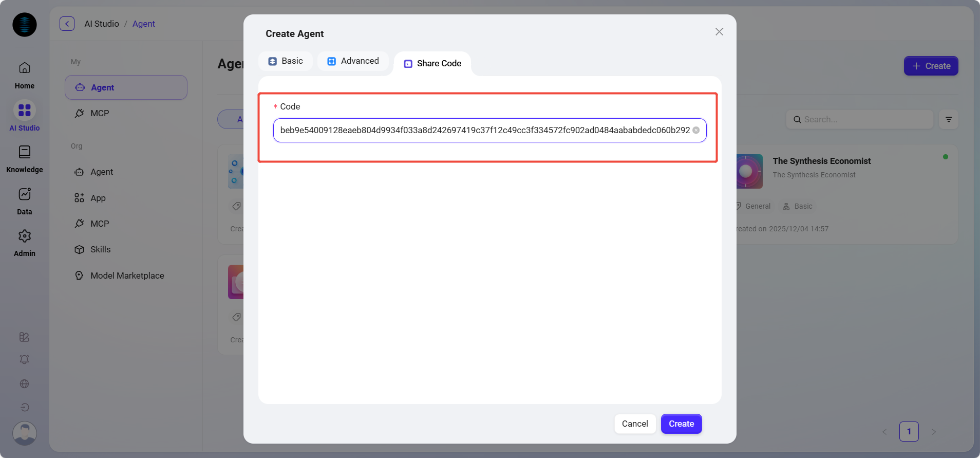Viewport: 980px width, 458px height.
Task: Click the back arrow beside AI Studio
Action: (67, 24)
